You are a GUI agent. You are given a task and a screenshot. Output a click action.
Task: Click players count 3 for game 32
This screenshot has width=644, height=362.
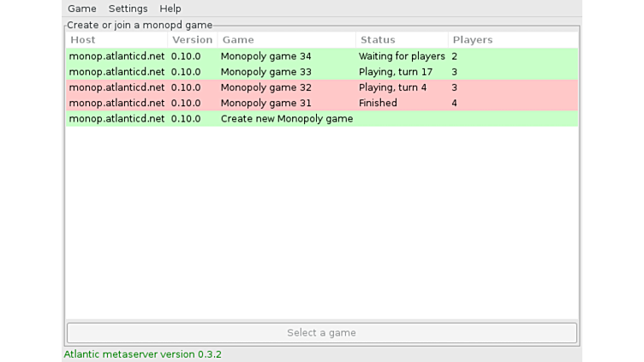pos(454,87)
